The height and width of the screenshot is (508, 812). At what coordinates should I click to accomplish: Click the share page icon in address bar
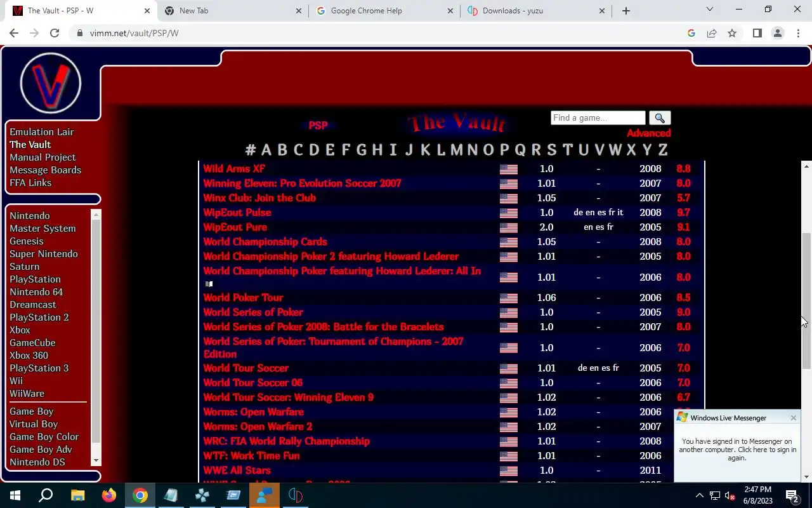(712, 33)
